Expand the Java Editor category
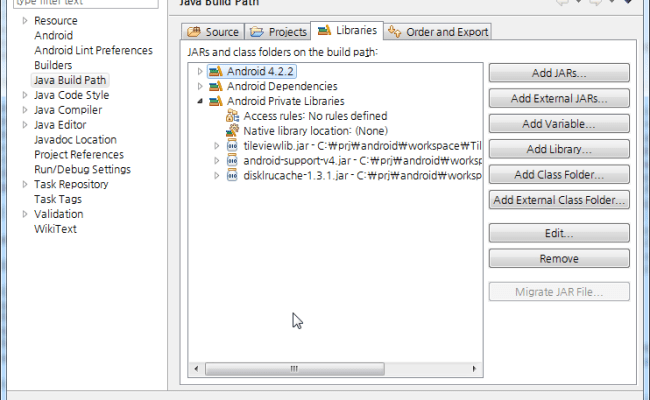 25,125
